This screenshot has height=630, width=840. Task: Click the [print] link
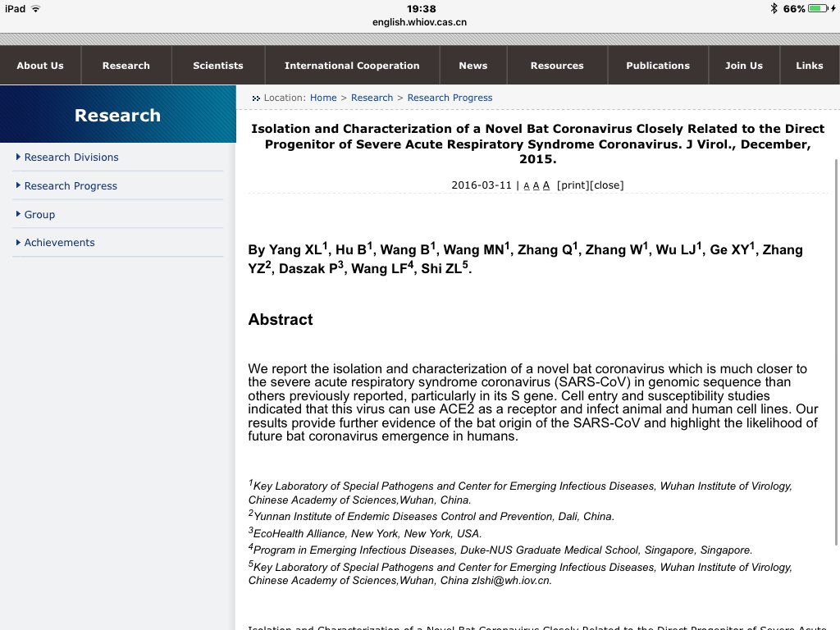573,185
